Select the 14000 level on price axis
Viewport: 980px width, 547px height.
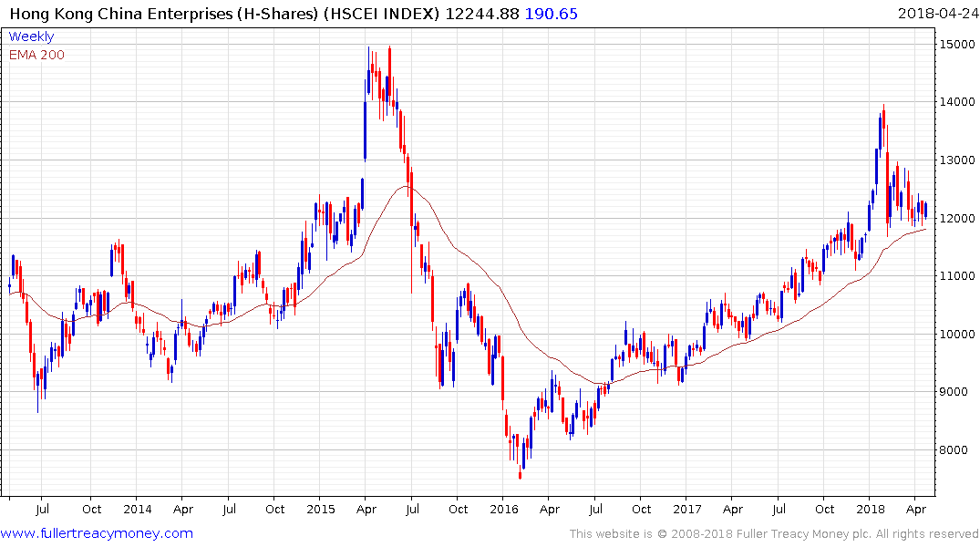pyautogui.click(x=954, y=102)
